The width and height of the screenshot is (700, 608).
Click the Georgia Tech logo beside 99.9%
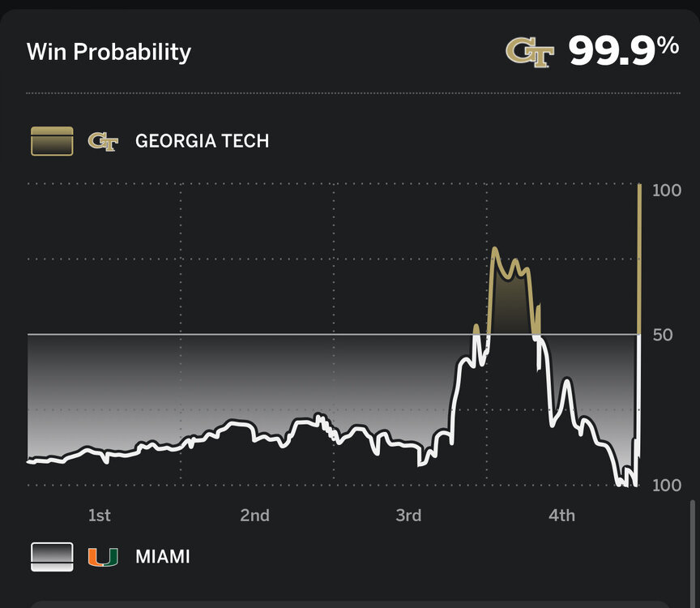530,53
